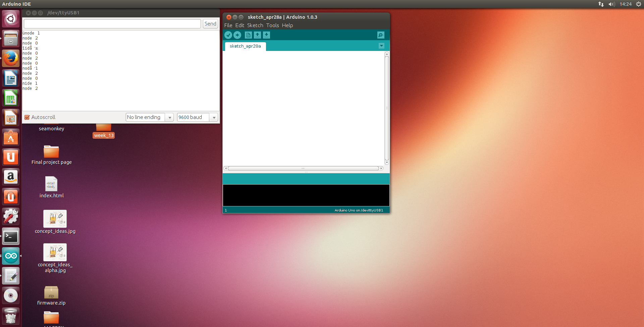Screen dimensions: 644x327
Task: Open the system gear menu in top panel
Action: (x=638, y=4)
